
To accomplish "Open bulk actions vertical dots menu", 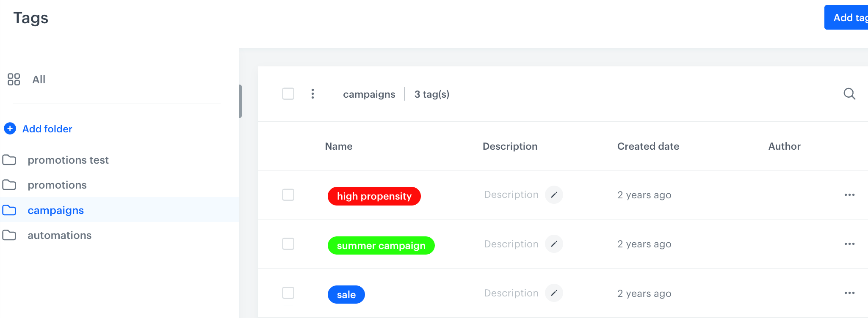I will coord(313,94).
